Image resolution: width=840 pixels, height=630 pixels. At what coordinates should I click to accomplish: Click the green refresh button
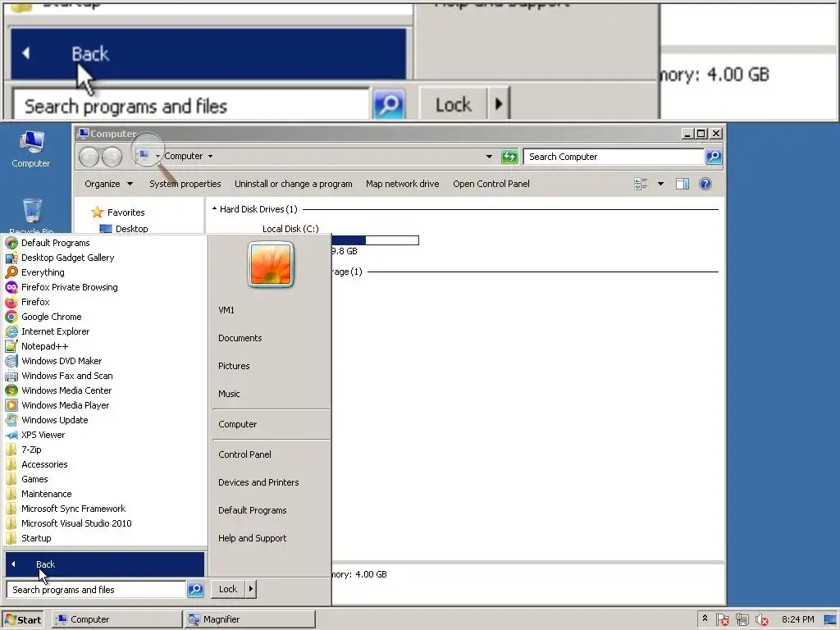click(x=509, y=157)
